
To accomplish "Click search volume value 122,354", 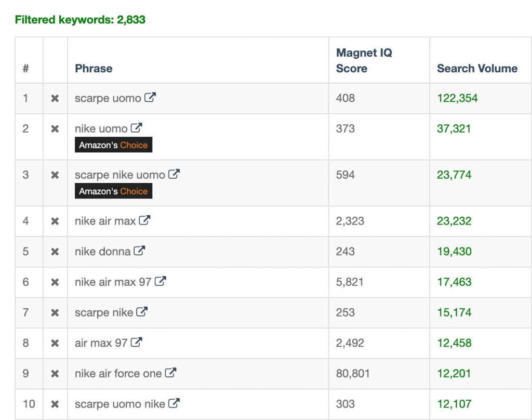I will coord(457,98).
